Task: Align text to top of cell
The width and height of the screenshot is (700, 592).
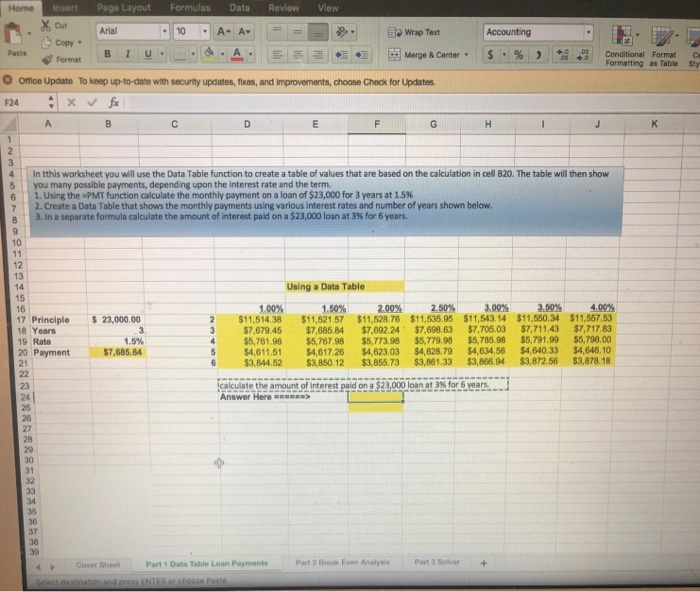Action: click(278, 32)
